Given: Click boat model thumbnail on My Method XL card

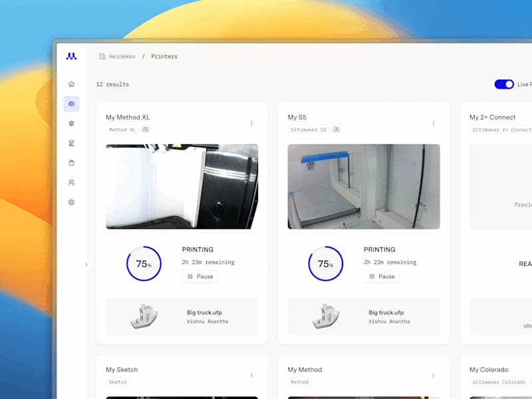Looking at the screenshot, I should click(x=144, y=317).
